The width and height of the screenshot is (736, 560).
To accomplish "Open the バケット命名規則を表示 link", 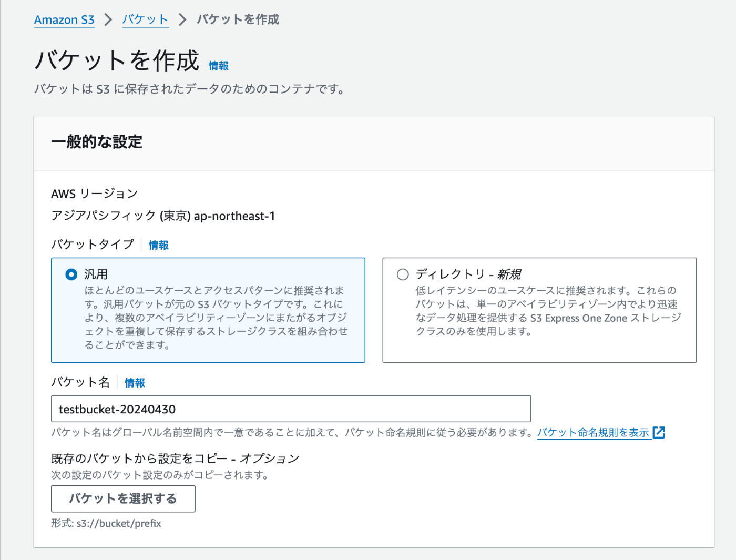I will [x=593, y=433].
